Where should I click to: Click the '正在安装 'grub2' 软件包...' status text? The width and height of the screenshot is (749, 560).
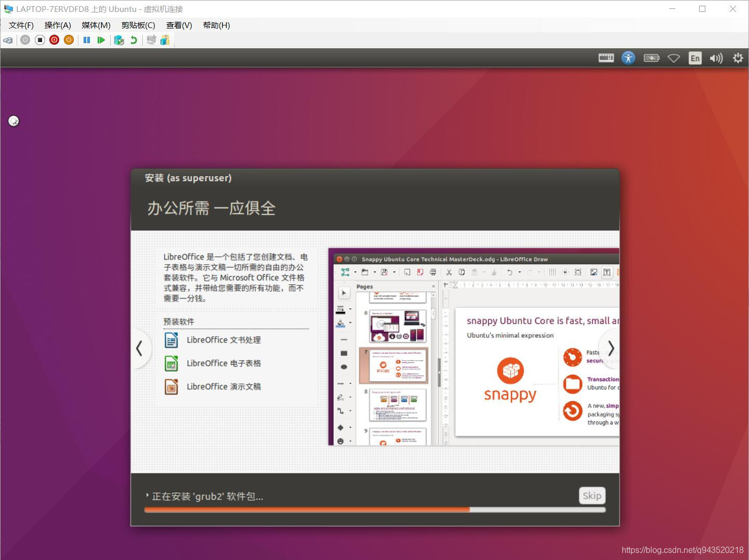click(x=208, y=496)
